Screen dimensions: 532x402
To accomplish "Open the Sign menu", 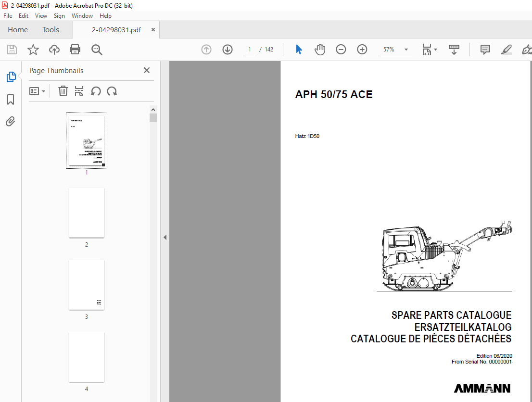I will click(59, 16).
